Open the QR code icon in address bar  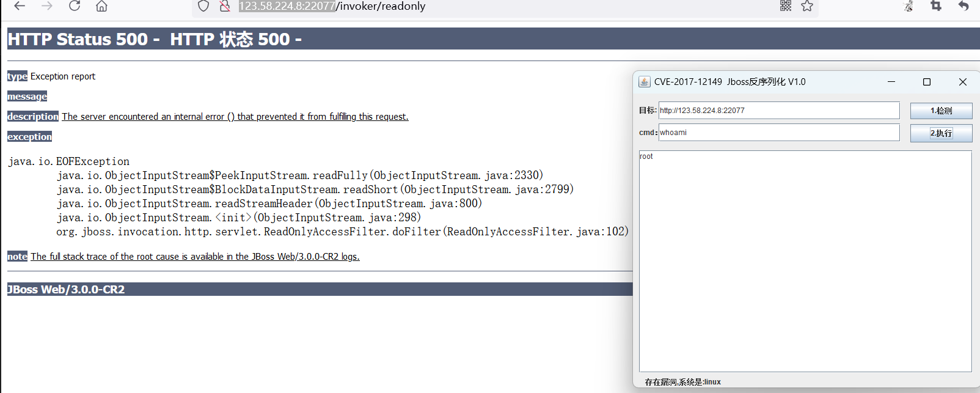tap(786, 6)
